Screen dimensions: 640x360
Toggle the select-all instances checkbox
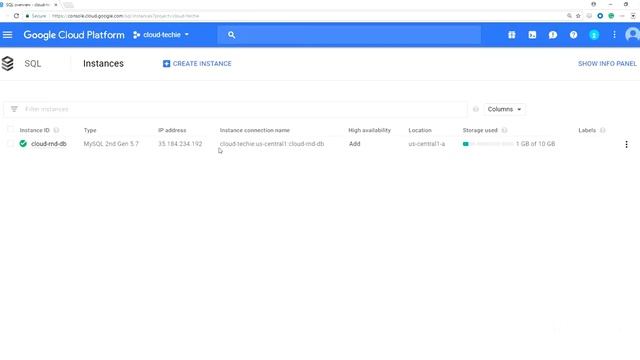10,130
